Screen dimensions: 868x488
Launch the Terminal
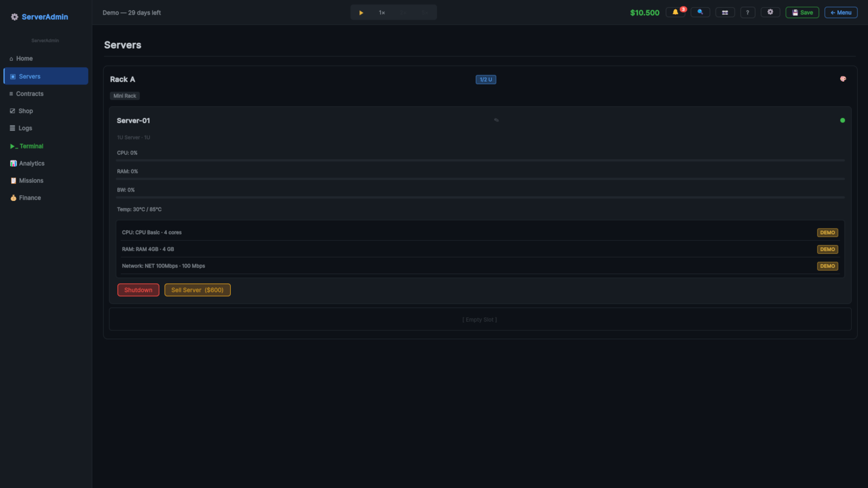(x=46, y=146)
